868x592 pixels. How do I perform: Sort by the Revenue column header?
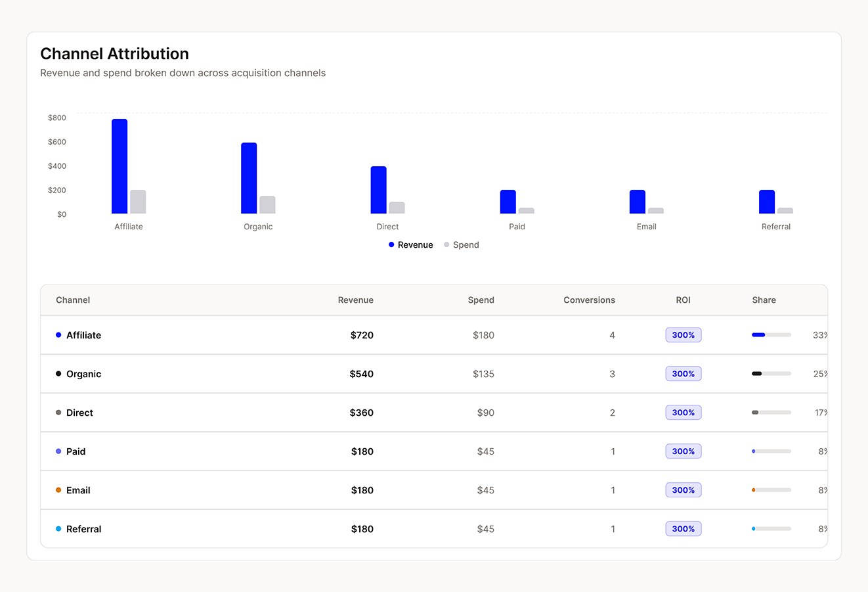[356, 300]
